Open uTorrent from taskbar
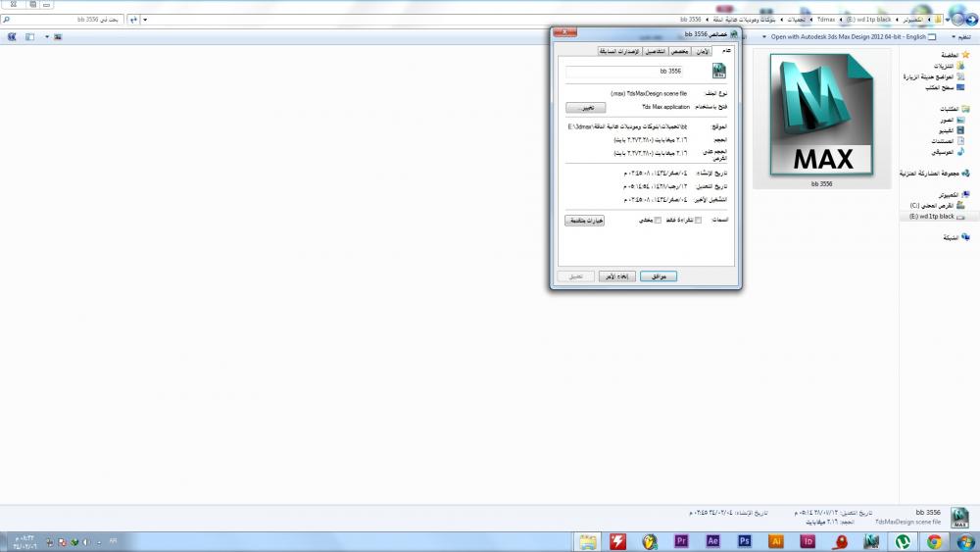Viewport: 980px width, 552px height. point(904,541)
